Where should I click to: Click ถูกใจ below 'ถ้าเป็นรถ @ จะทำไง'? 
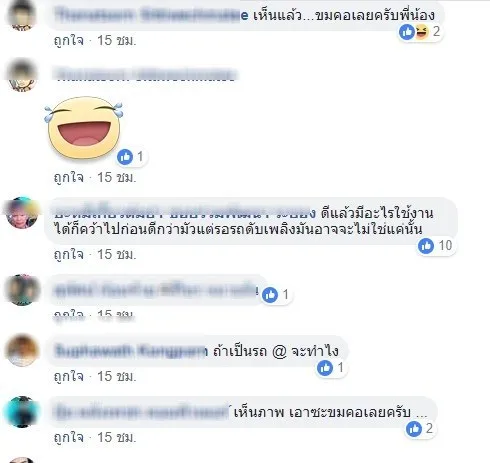coord(68,376)
